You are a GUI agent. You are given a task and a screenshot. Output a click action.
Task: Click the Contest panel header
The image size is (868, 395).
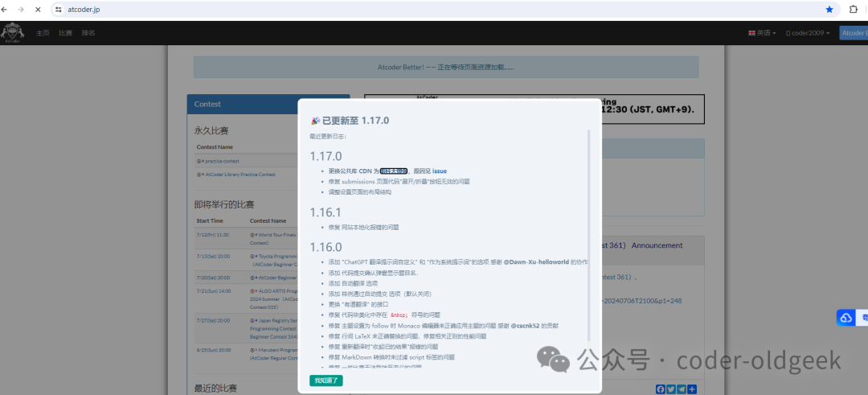coord(268,104)
